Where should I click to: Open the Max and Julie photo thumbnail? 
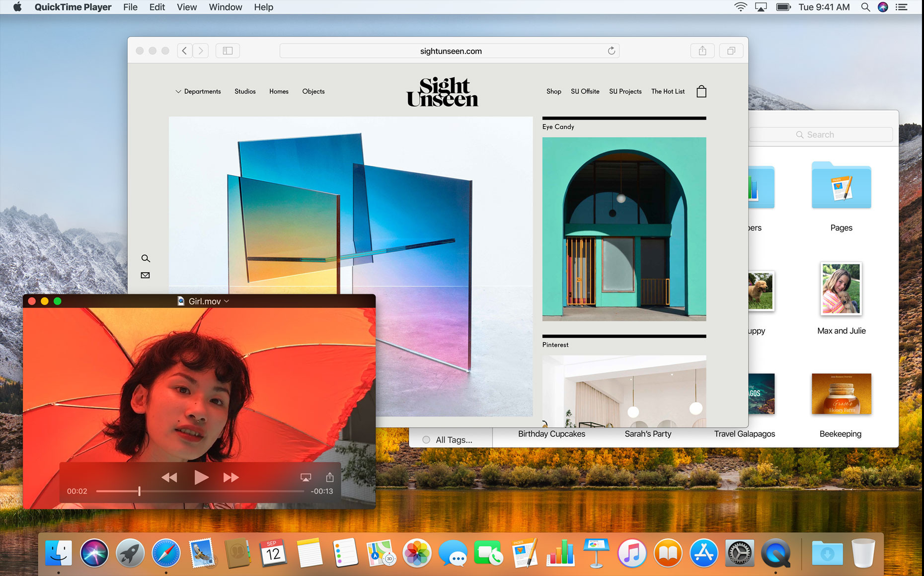click(x=841, y=289)
